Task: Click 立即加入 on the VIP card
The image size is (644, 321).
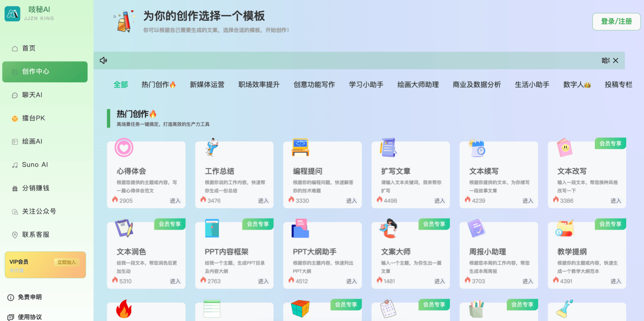Action: 66,262
